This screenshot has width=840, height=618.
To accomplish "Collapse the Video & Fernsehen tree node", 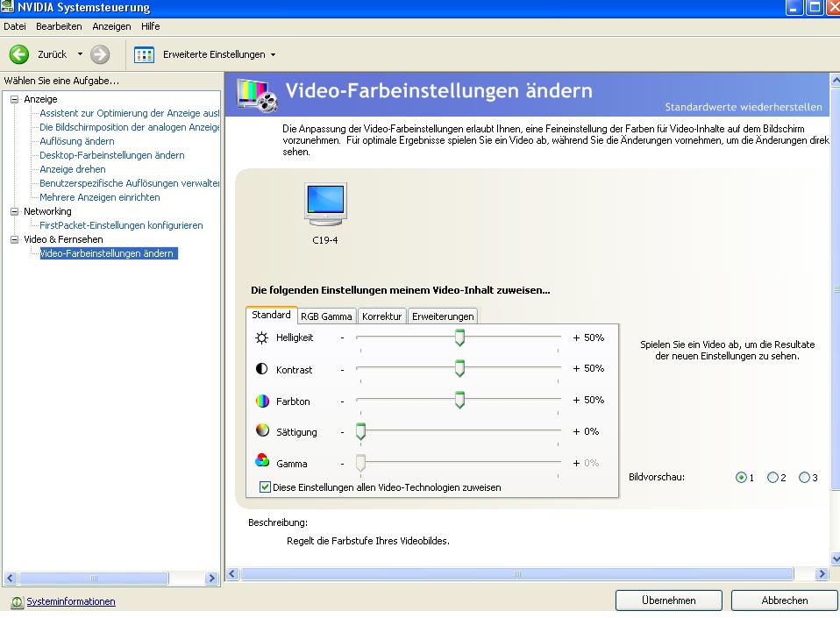I will [14, 239].
